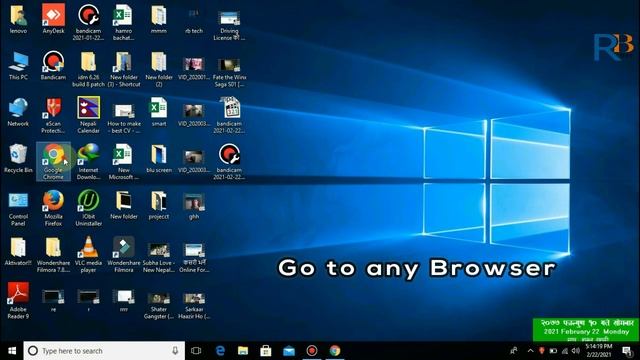Open the taskbar clock and date
The width and height of the screenshot is (640, 360).
pos(599,351)
